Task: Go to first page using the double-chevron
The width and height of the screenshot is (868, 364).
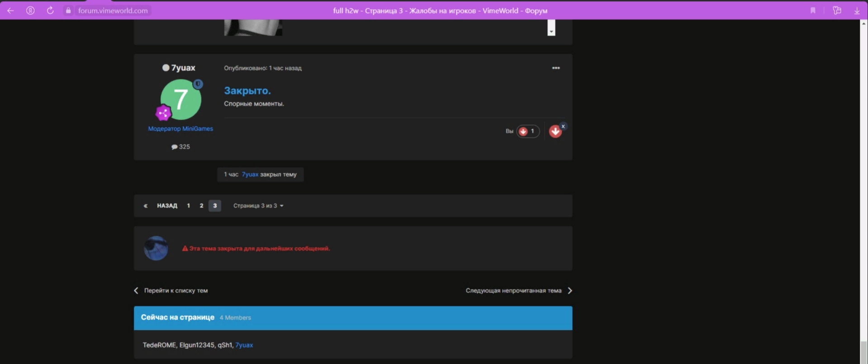Action: coord(146,206)
